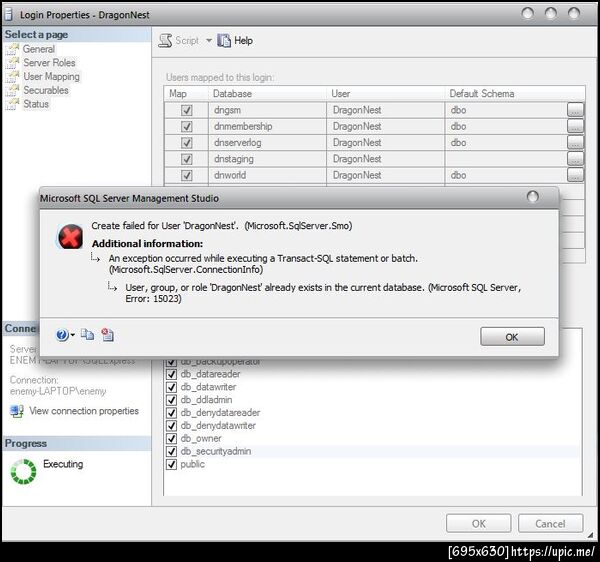Select the User Mapping page
This screenshot has height=562, width=600.
[51, 77]
